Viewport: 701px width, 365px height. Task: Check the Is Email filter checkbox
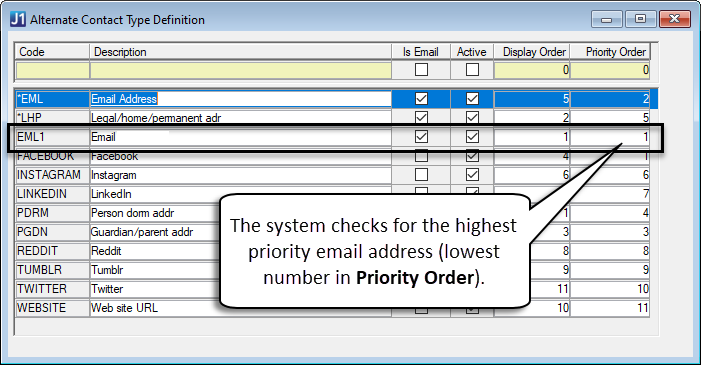[421, 70]
